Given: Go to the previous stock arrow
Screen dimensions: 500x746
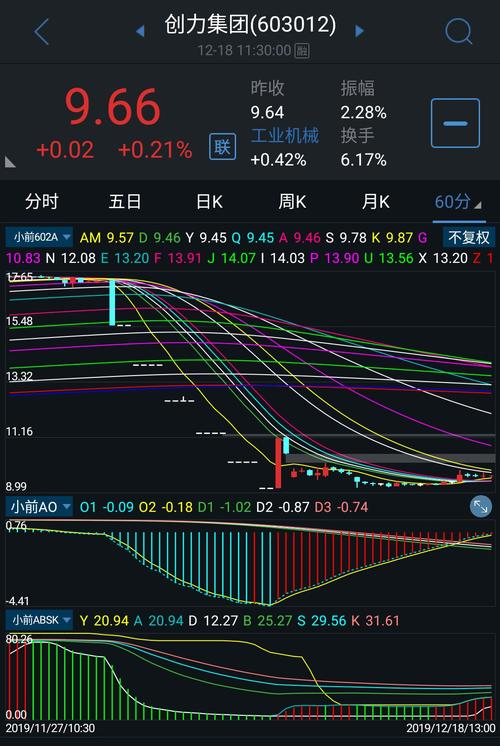Looking at the screenshot, I should click(x=140, y=31).
